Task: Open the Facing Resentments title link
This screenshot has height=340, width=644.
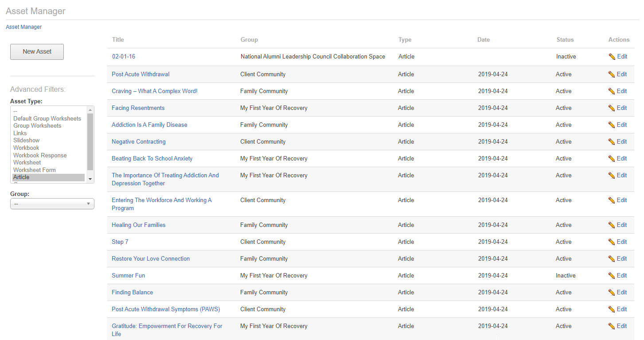Action: [x=138, y=108]
